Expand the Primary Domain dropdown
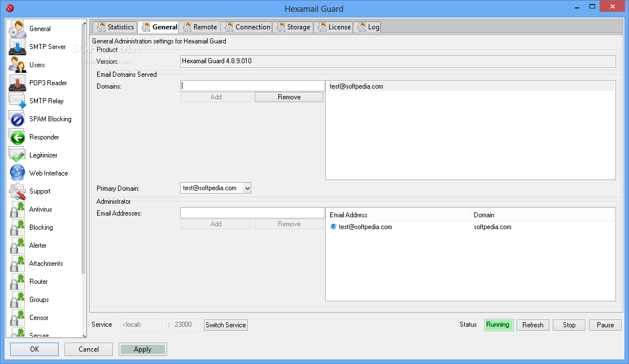 point(247,188)
